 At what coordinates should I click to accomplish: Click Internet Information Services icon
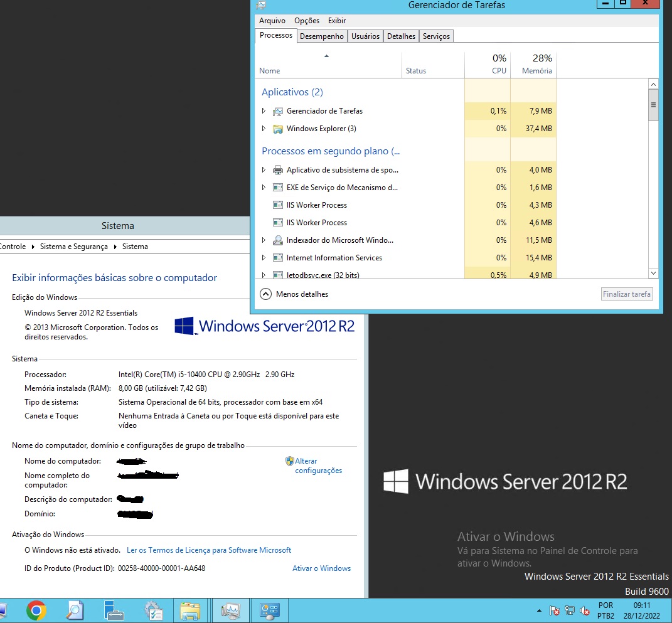click(x=278, y=258)
